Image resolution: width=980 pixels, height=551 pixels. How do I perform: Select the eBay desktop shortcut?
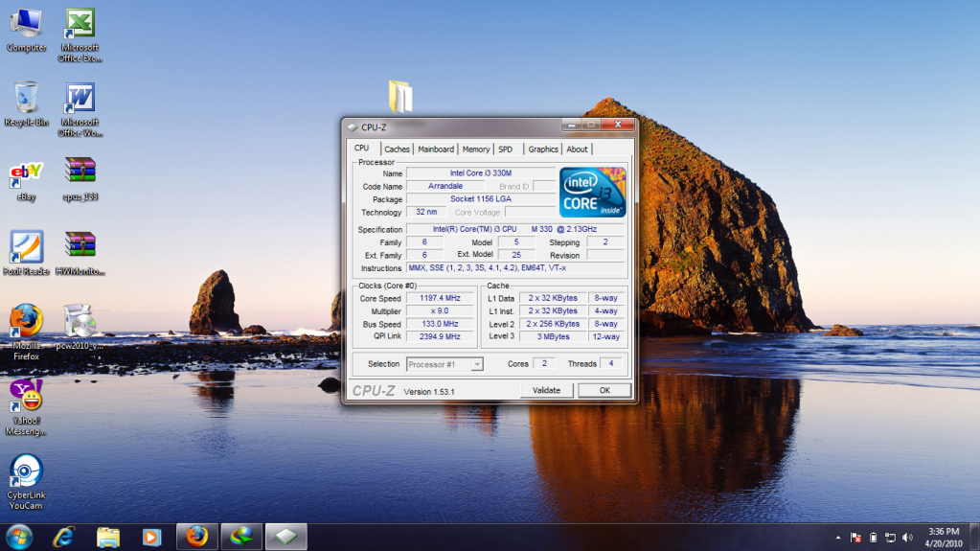[26, 181]
